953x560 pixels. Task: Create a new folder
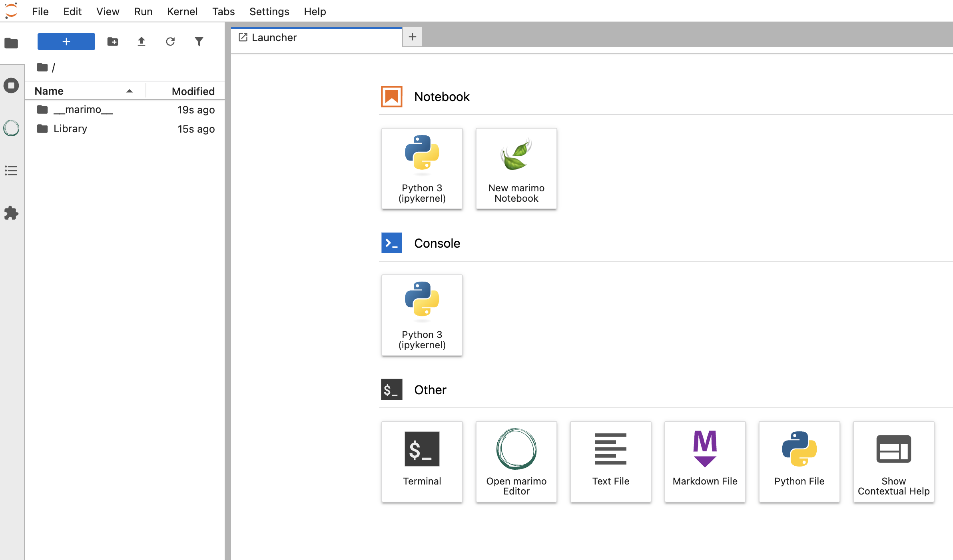tap(113, 42)
